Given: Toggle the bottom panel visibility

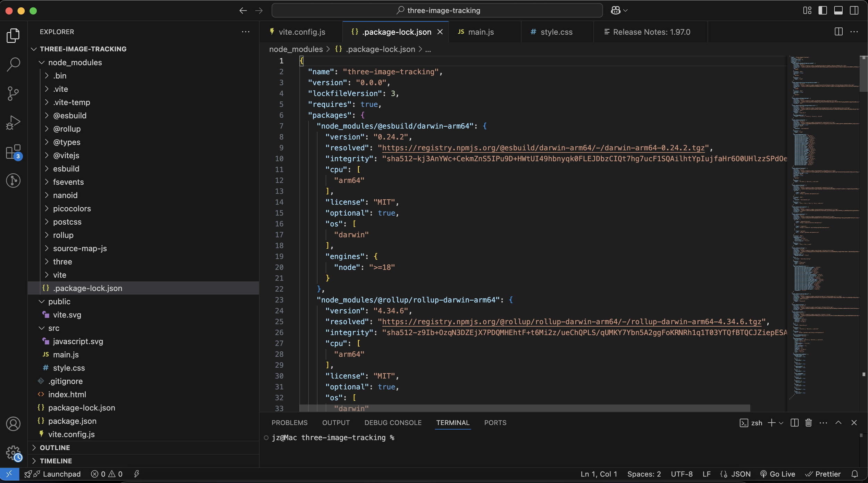Looking at the screenshot, I should coord(838,10).
